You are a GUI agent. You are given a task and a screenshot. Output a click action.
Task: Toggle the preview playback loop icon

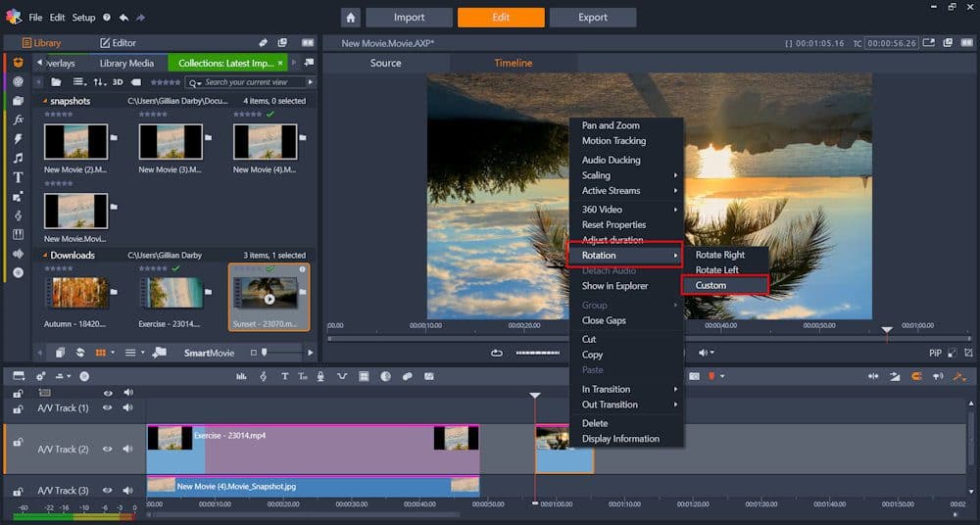(497, 354)
